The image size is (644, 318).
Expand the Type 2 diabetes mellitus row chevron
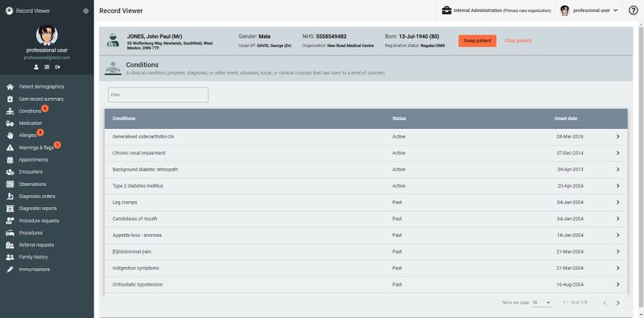click(x=617, y=186)
